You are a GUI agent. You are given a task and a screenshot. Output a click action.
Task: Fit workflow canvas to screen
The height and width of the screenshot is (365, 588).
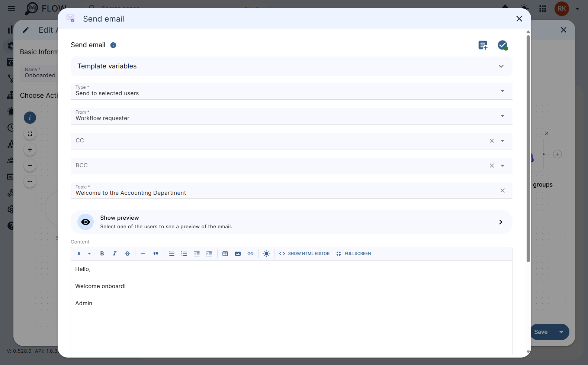pyautogui.click(x=30, y=134)
